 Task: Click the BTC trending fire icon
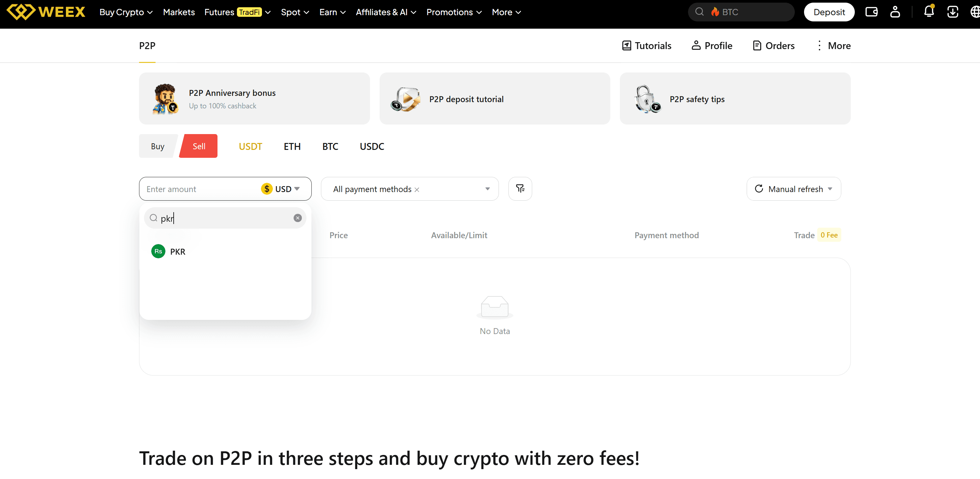pos(715,12)
